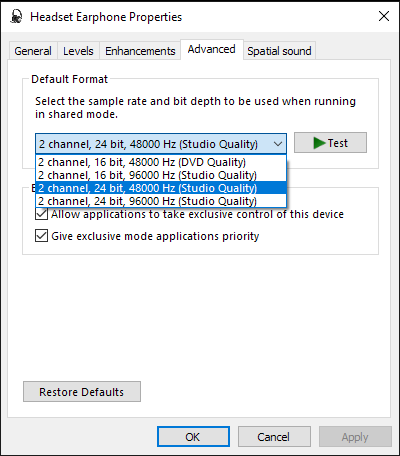The height and width of the screenshot is (456, 400).
Task: Collapse the format dropdown using its chevron arrow
Action: tap(278, 144)
